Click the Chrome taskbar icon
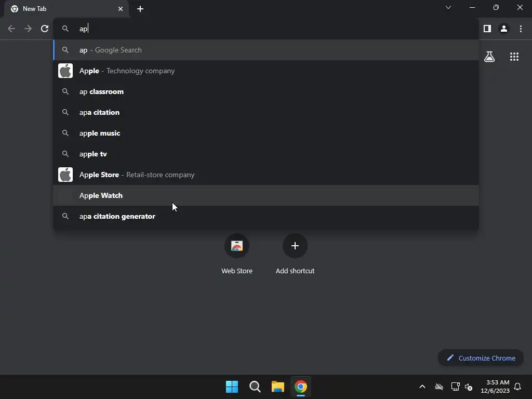This screenshot has height=399, width=532. (301, 387)
